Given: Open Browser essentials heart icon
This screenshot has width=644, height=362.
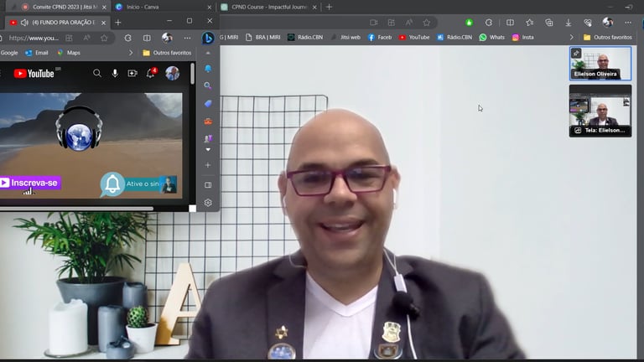Looking at the screenshot, I should (588, 23).
